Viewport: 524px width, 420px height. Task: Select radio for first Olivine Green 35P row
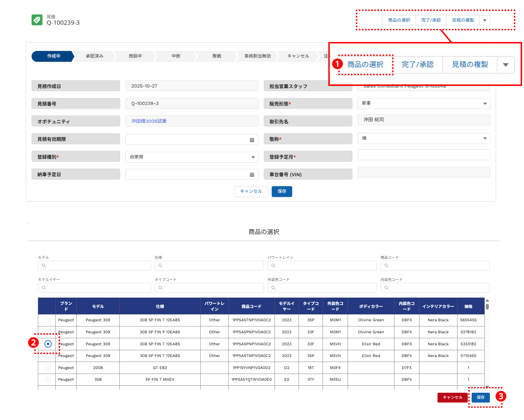48,320
